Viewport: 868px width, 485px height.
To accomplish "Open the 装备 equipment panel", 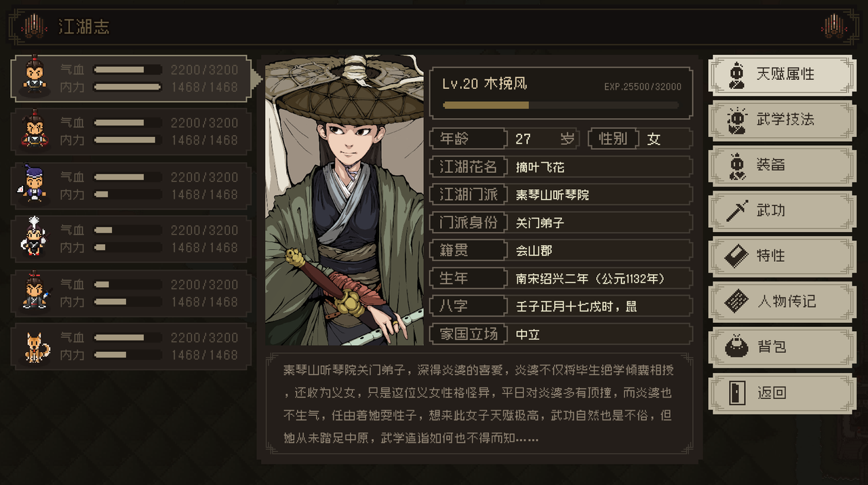I will point(782,165).
